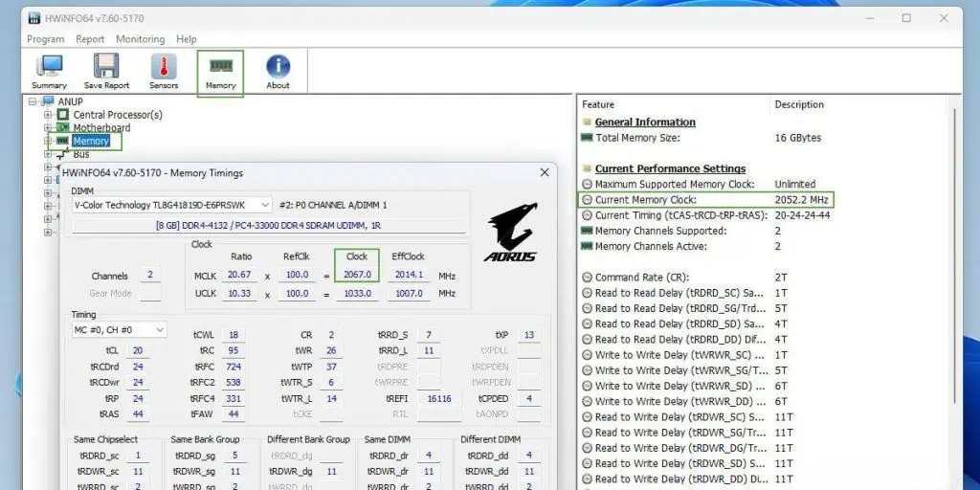
Task: Click the Current Performance Settings heading
Action: coord(670,168)
